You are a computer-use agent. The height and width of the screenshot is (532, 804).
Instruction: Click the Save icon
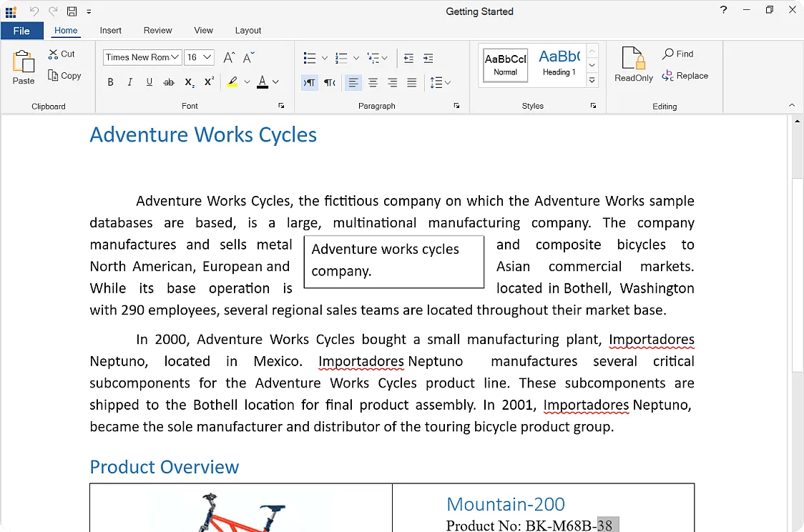pos(72,11)
